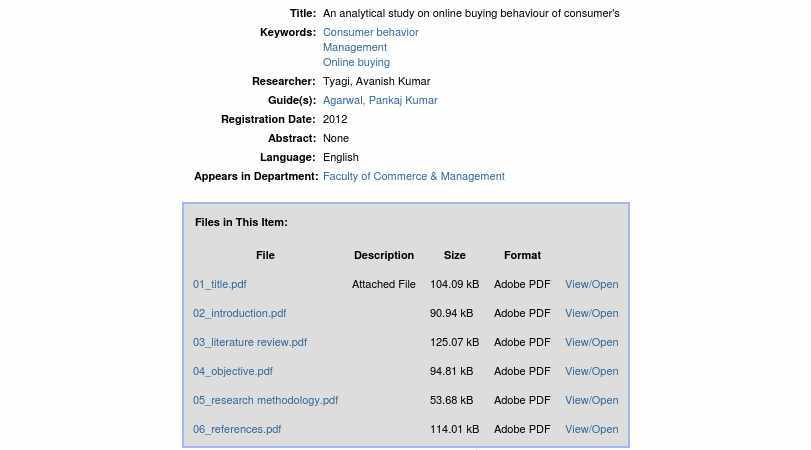Click the Management keyword link

(354, 47)
